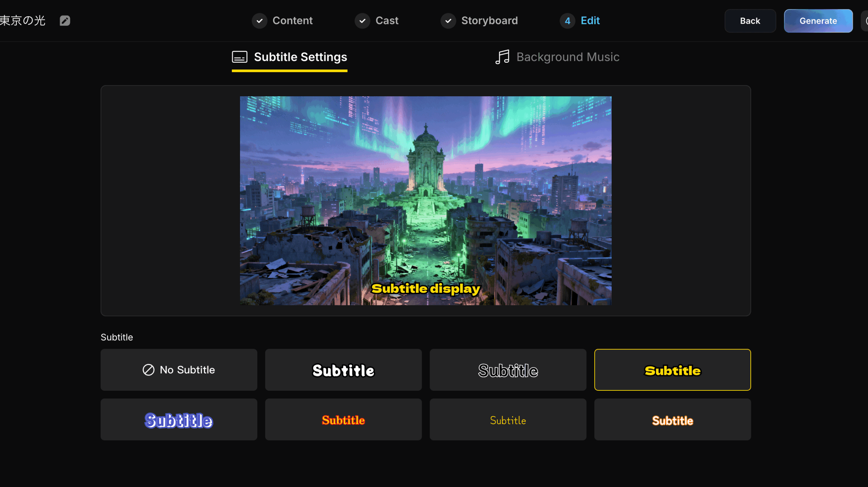Pick the blue outlined Subtitle style
868x487 pixels.
[179, 420]
